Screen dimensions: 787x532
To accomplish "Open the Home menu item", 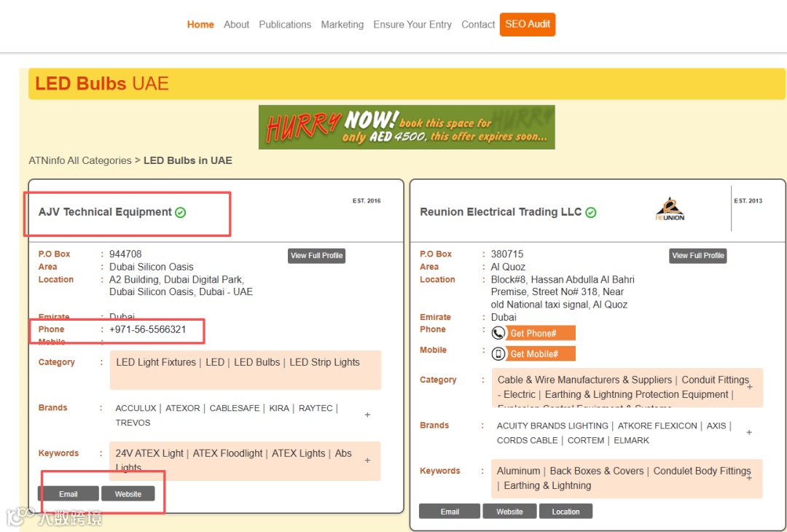I will tap(200, 25).
